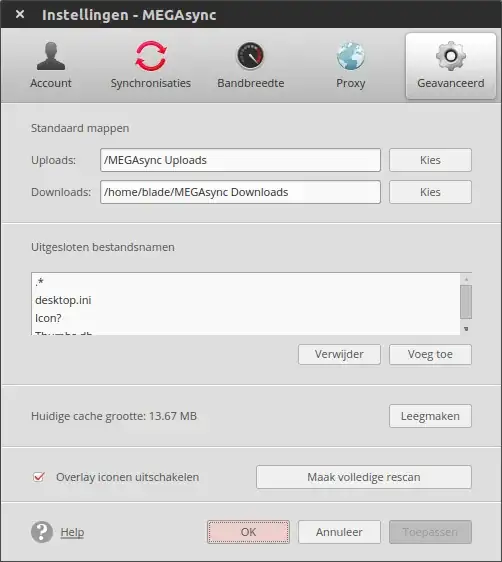Image resolution: width=502 pixels, height=562 pixels.
Task: Click the Toepassen button
Action: pos(430,532)
